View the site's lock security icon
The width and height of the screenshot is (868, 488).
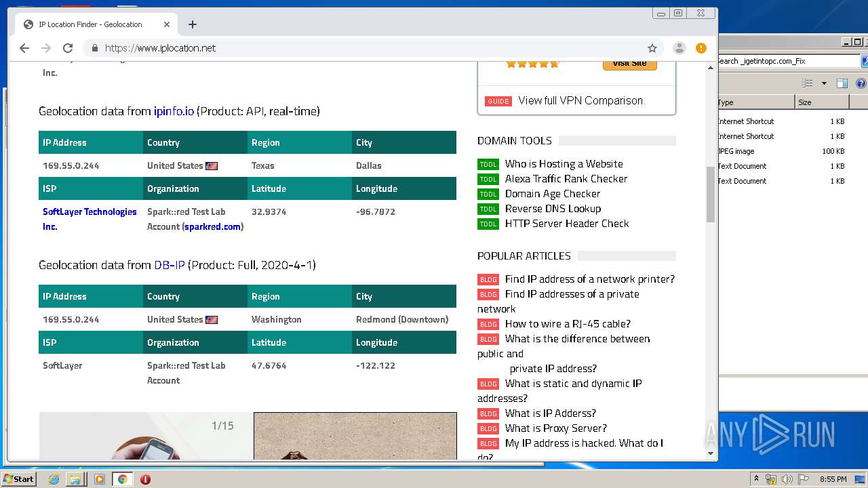(x=94, y=48)
